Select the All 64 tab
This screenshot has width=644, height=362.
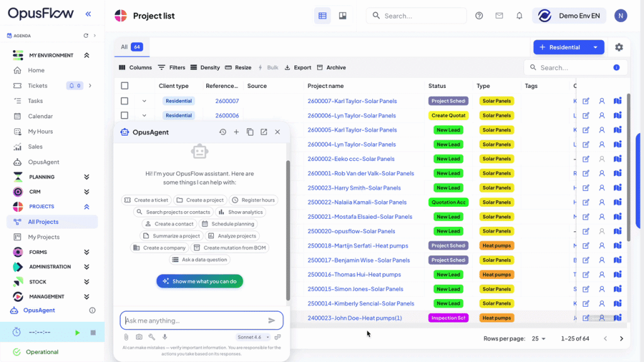tap(132, 47)
